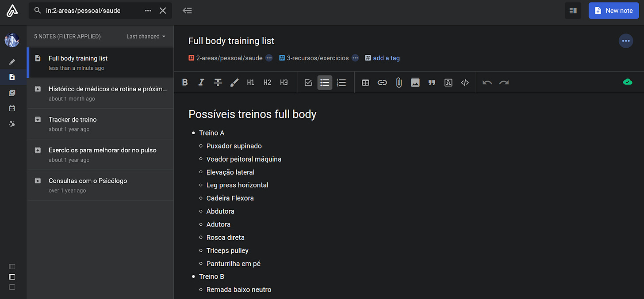Image resolution: width=644 pixels, height=299 pixels.
Task: Select two-pane layout icon
Action: pyautogui.click(x=12, y=277)
